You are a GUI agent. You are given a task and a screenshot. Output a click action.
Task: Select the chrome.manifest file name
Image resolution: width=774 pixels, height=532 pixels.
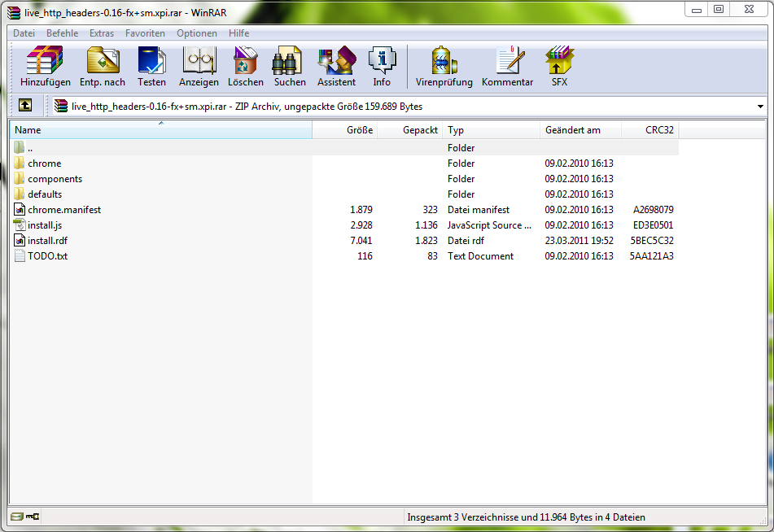tap(64, 210)
